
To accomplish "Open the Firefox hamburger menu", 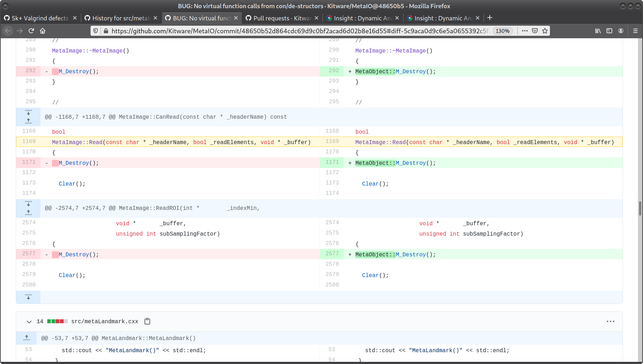I will coord(635,31).
